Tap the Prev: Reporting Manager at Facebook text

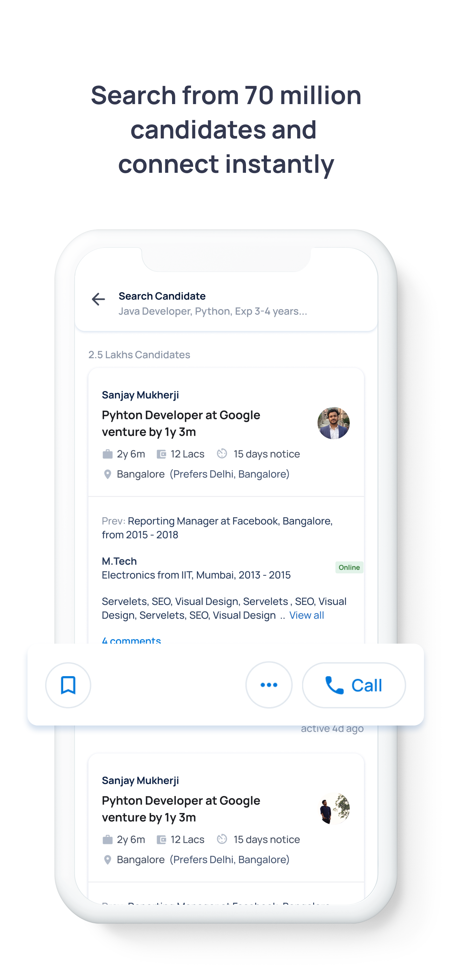point(217,528)
